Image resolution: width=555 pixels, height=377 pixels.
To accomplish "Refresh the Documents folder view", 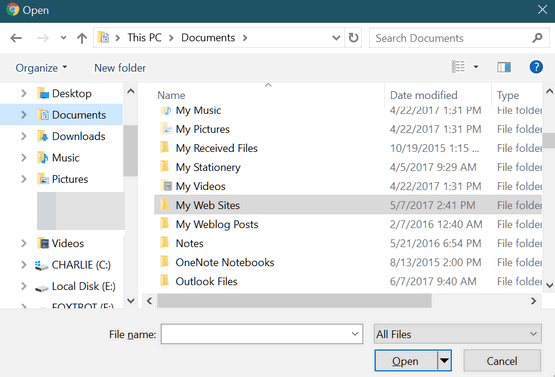I will (353, 38).
